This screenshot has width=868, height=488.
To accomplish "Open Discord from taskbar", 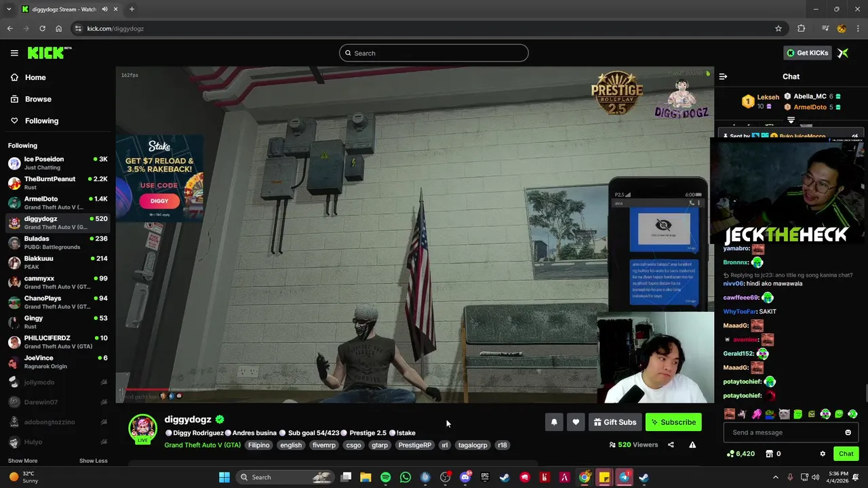I will pyautogui.click(x=465, y=477).
